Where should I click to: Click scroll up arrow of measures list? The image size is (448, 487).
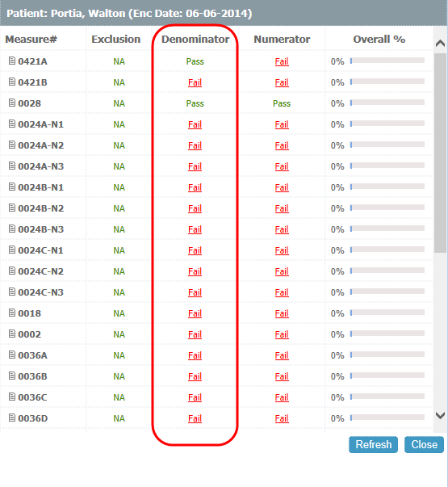coord(440,43)
